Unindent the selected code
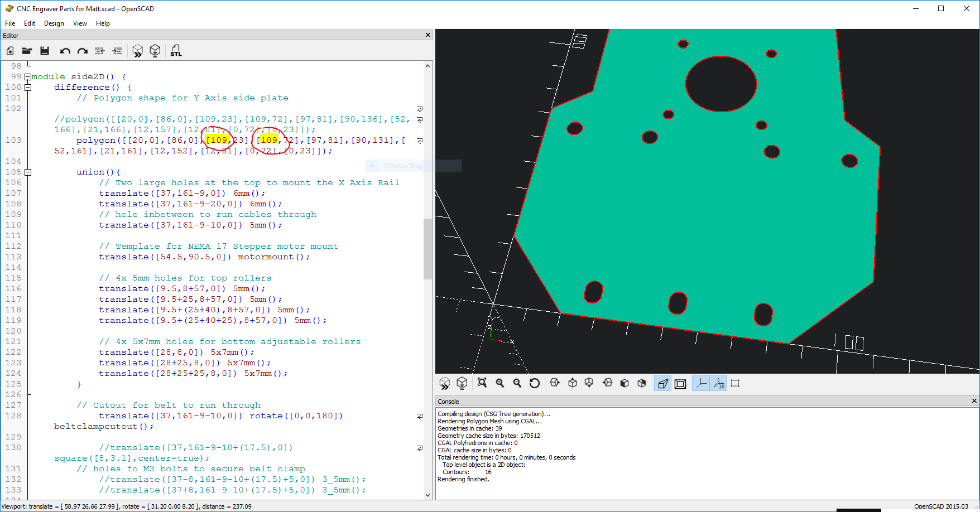980x512 pixels. [x=100, y=51]
